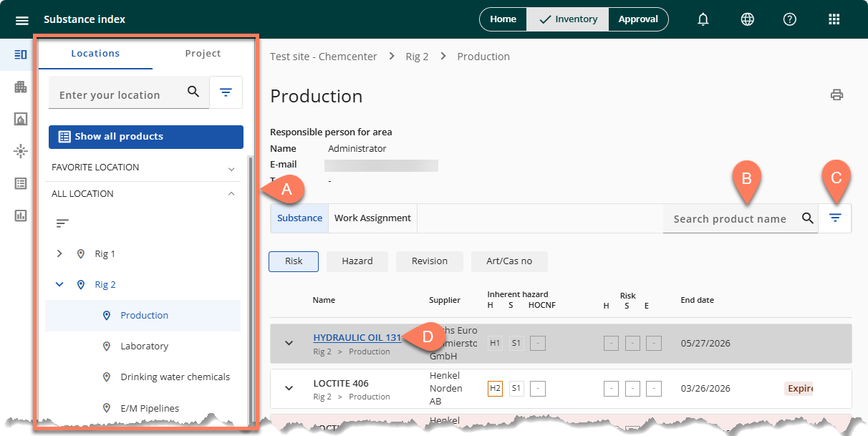Open the product list filter icon
The width and height of the screenshot is (868, 436).
pyautogui.click(x=835, y=218)
